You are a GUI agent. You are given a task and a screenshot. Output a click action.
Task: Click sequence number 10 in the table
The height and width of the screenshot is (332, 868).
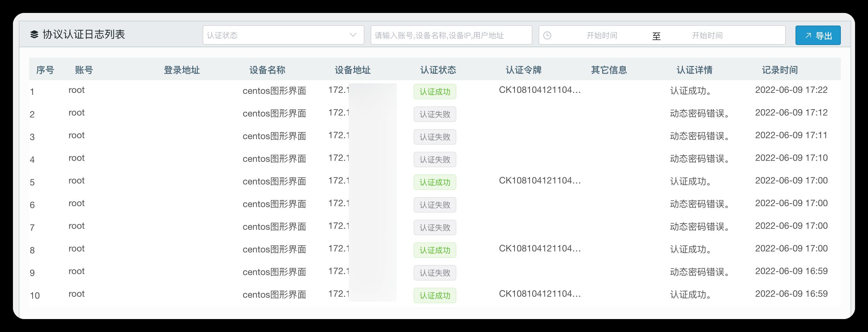tap(35, 296)
